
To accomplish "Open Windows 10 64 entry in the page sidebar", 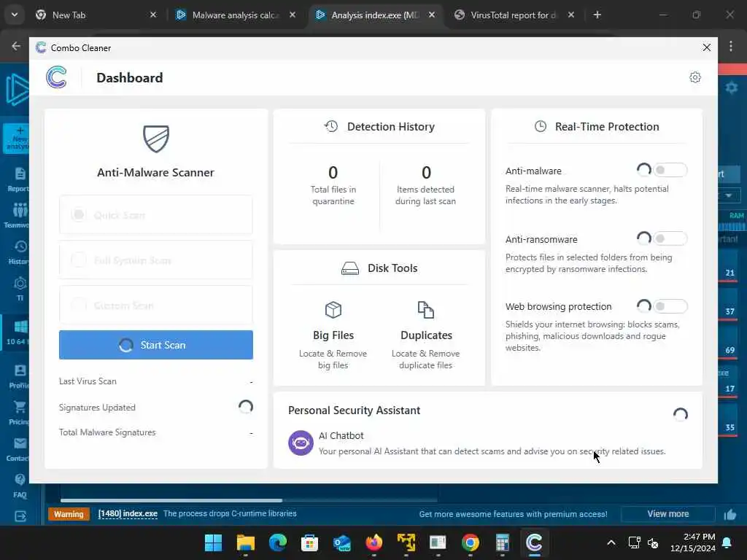I will [x=18, y=332].
